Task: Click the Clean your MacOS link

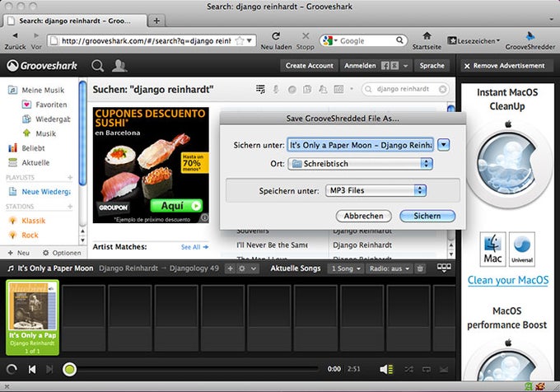Action: point(508,280)
